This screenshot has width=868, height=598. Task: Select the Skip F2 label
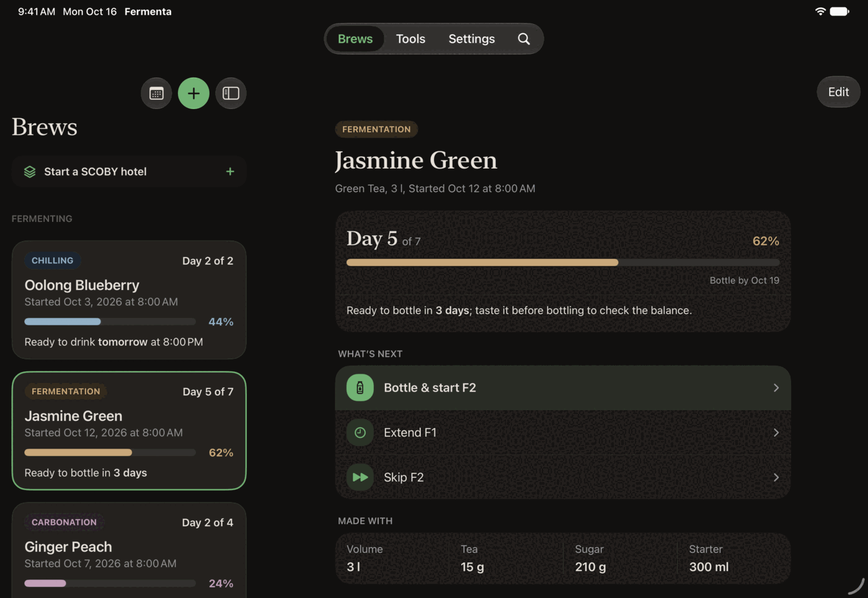[404, 477]
